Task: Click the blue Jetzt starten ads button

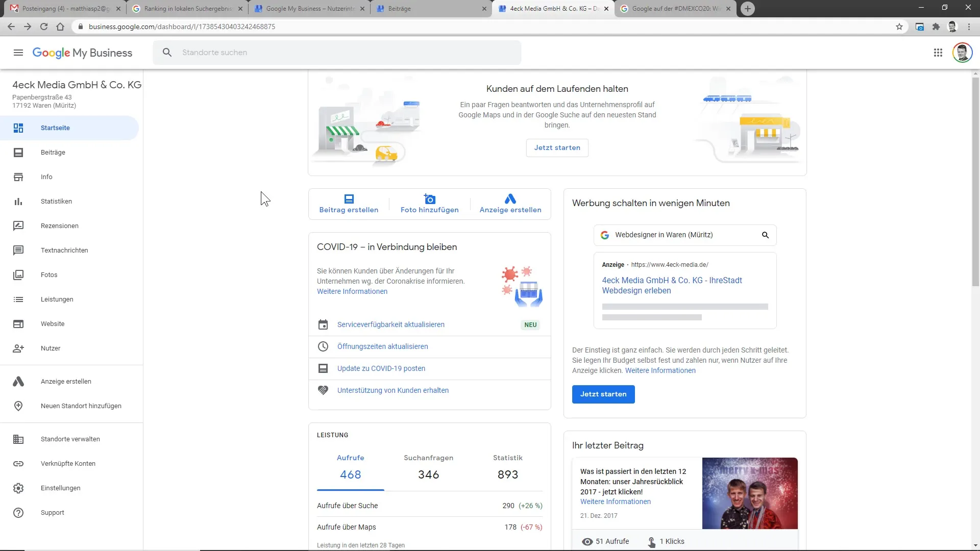Action: point(603,394)
